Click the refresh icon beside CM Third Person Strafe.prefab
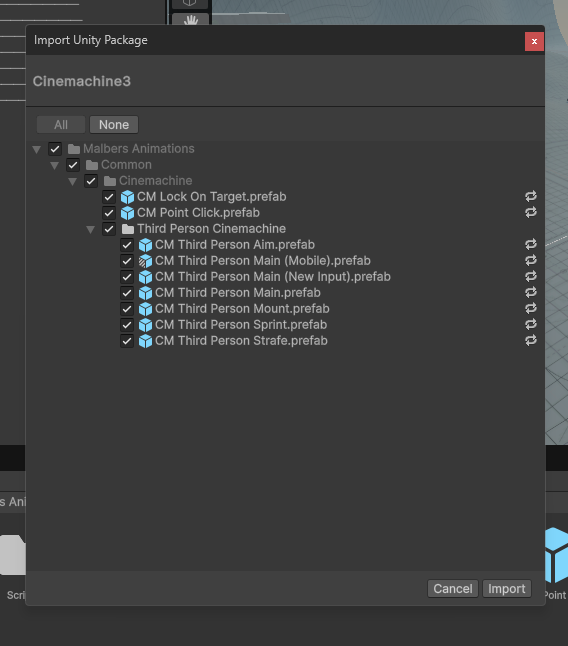The height and width of the screenshot is (646, 568). coord(531,341)
